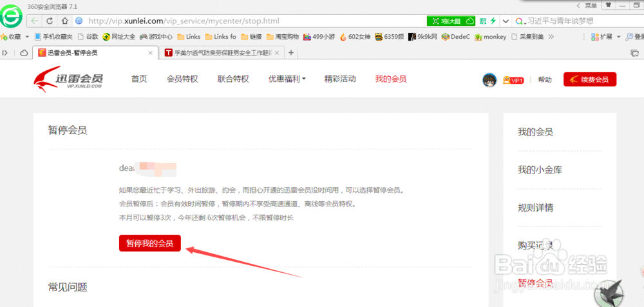The height and width of the screenshot is (307, 644).
Task: Open 购买记录 in the right sidebar
Action: pos(535,246)
